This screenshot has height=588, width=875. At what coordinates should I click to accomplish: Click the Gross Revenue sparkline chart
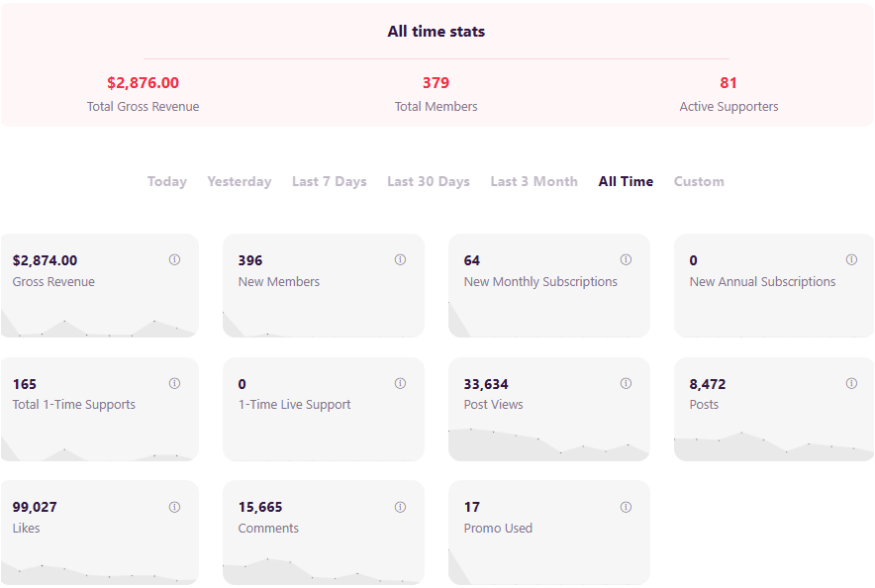(99, 323)
